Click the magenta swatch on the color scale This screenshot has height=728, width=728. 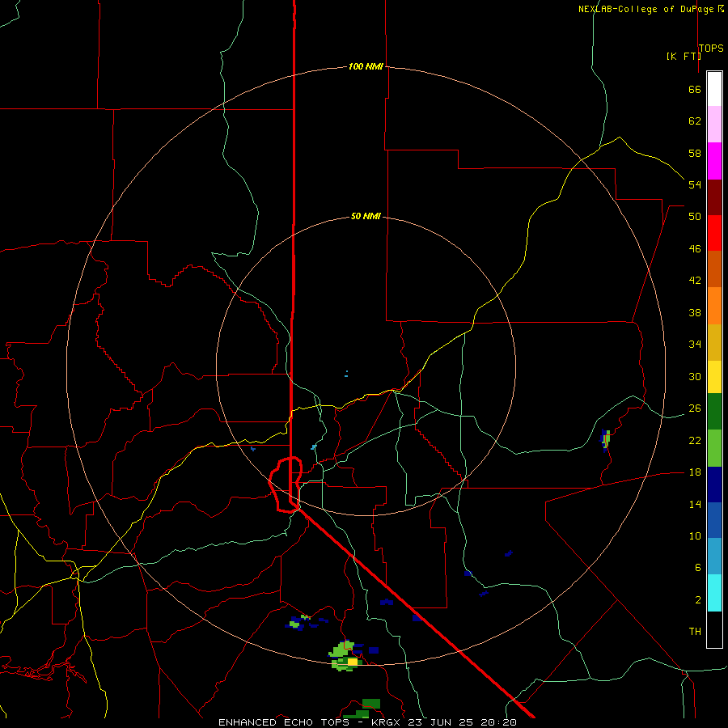(714, 161)
